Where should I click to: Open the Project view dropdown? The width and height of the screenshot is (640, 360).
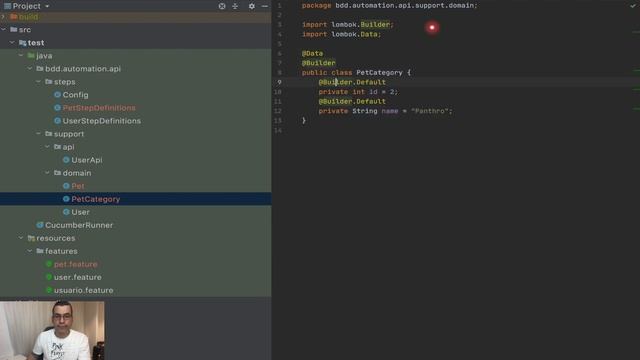(47, 6)
